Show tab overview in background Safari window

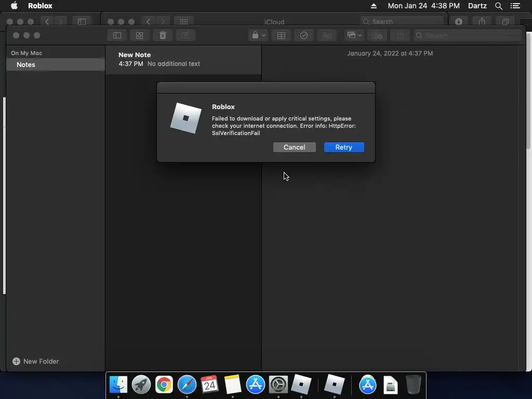[505, 22]
